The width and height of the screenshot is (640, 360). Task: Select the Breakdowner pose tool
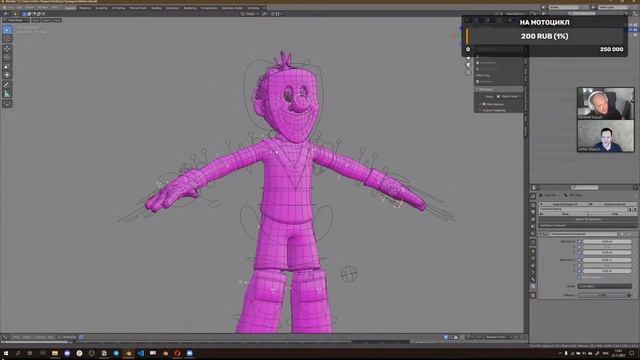(7, 104)
